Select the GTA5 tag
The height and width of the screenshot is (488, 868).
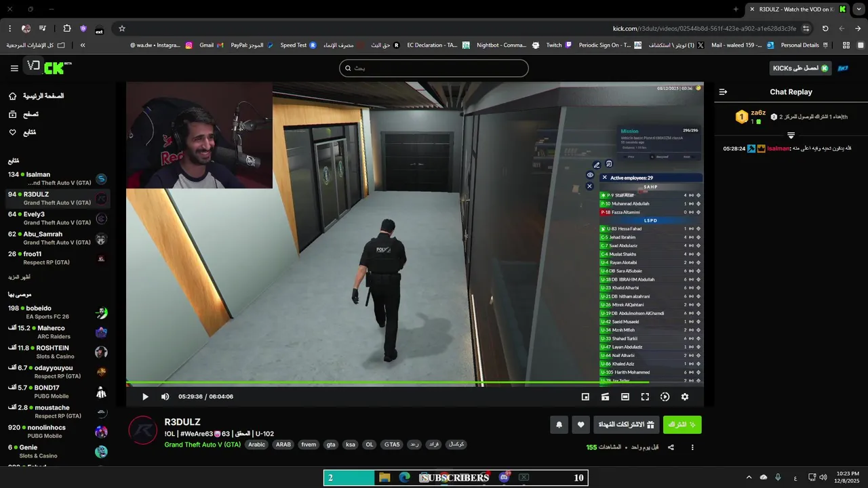[x=392, y=445]
